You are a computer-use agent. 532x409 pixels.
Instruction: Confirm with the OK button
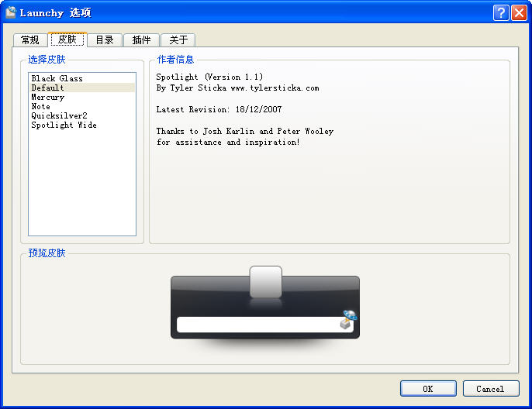(x=428, y=388)
